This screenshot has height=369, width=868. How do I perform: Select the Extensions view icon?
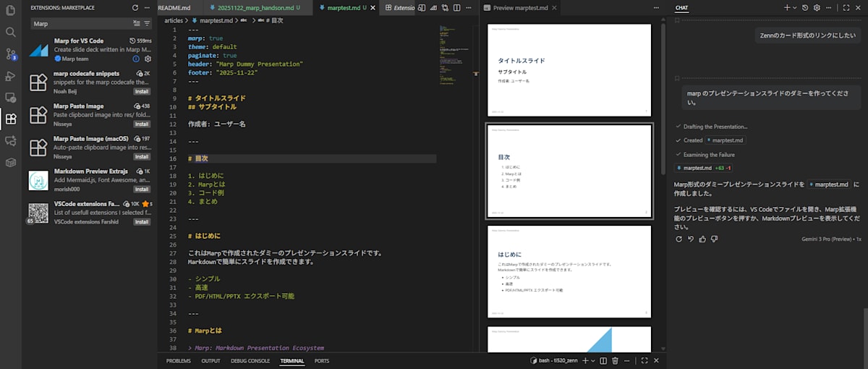pyautogui.click(x=10, y=119)
